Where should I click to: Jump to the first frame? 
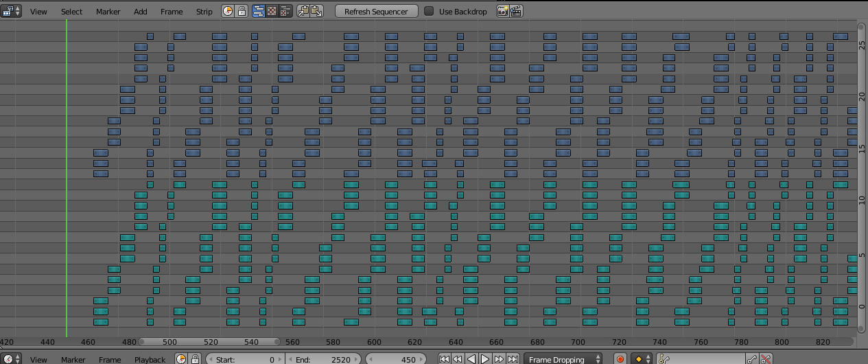coord(445,359)
